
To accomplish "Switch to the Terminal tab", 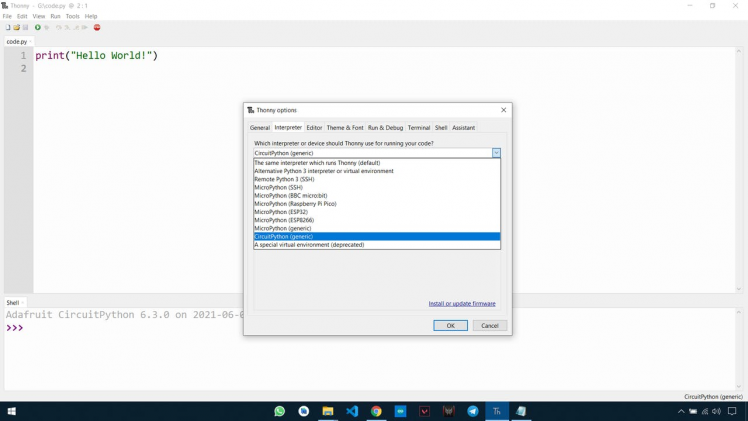I will pyautogui.click(x=419, y=128).
